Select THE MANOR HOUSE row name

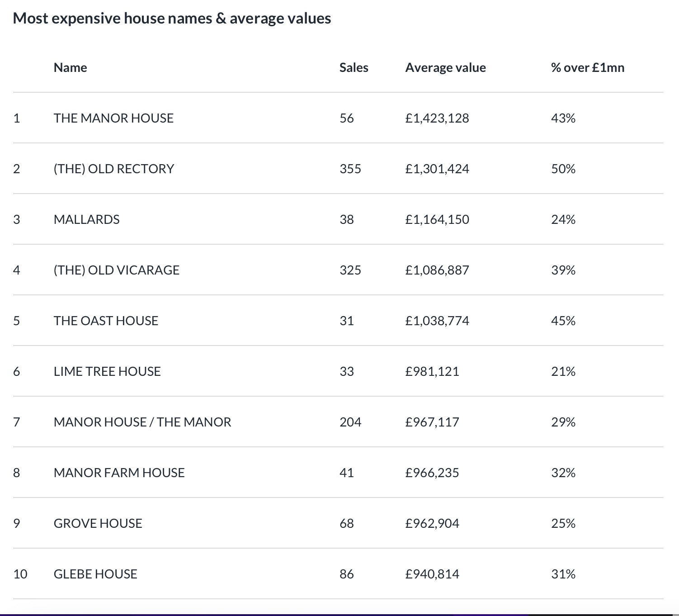(x=113, y=118)
